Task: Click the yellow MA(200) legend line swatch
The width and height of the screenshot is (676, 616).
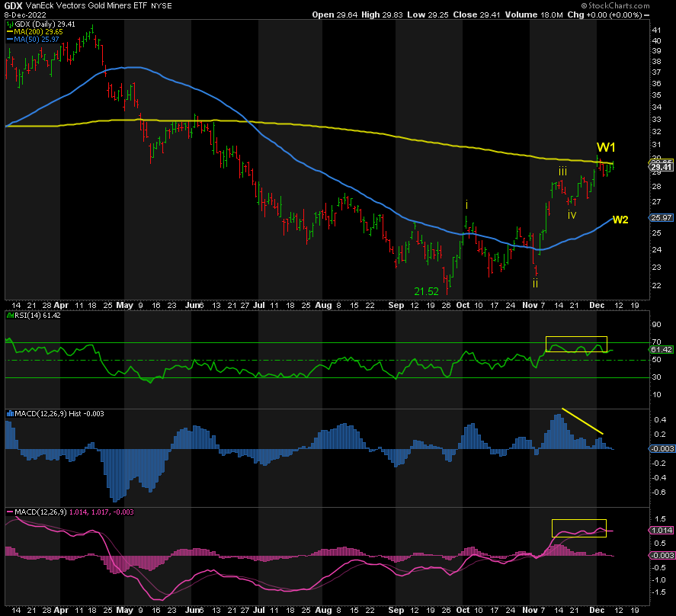Action: [x=10, y=32]
